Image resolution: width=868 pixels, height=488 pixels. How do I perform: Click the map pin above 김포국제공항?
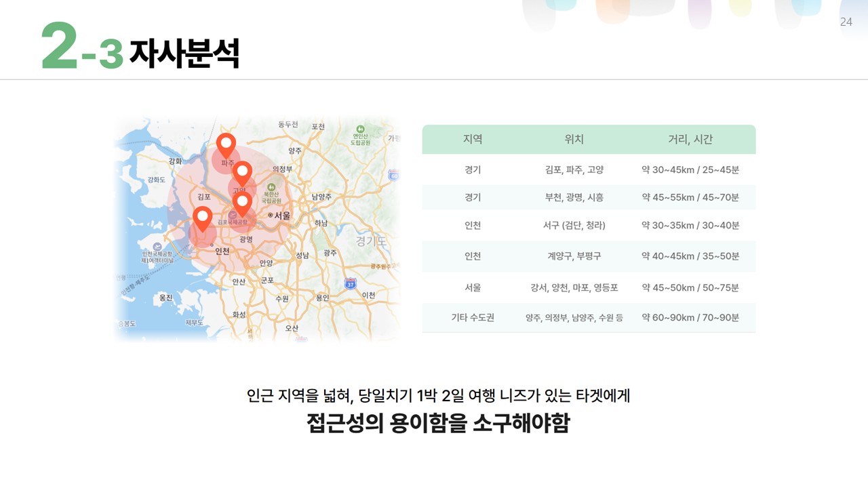243,203
